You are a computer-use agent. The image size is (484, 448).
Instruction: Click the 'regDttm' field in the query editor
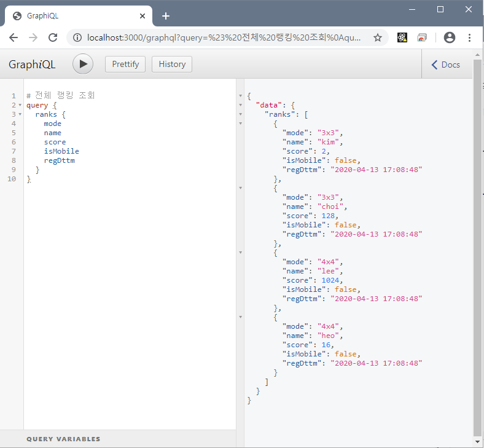click(x=59, y=160)
